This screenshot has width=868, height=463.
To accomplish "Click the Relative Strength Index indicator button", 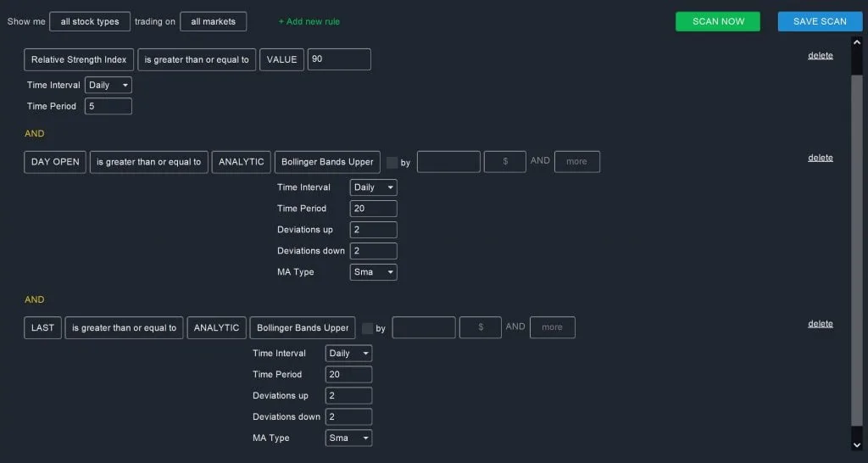I will point(79,59).
